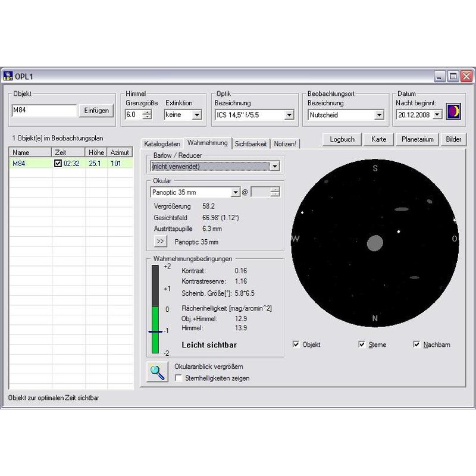476x476 pixels.
Task: Disable the Nachbarn checkbox
Action: [416, 345]
